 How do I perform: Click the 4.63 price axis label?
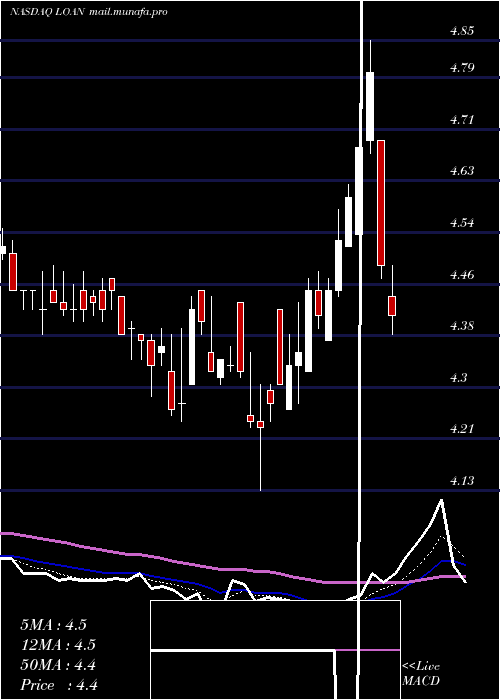pyautogui.click(x=462, y=171)
